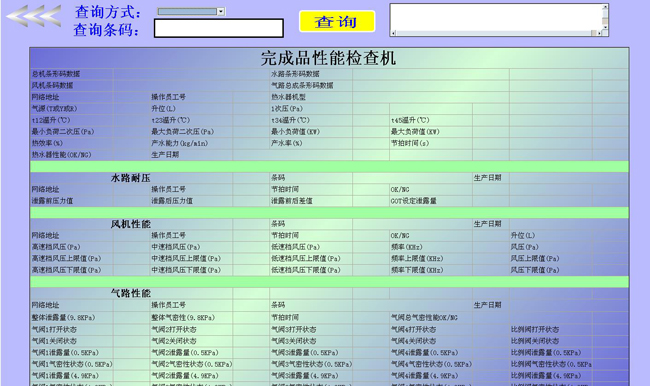Select the 水路耐压 section header
This screenshot has height=386, width=650.
point(131,178)
